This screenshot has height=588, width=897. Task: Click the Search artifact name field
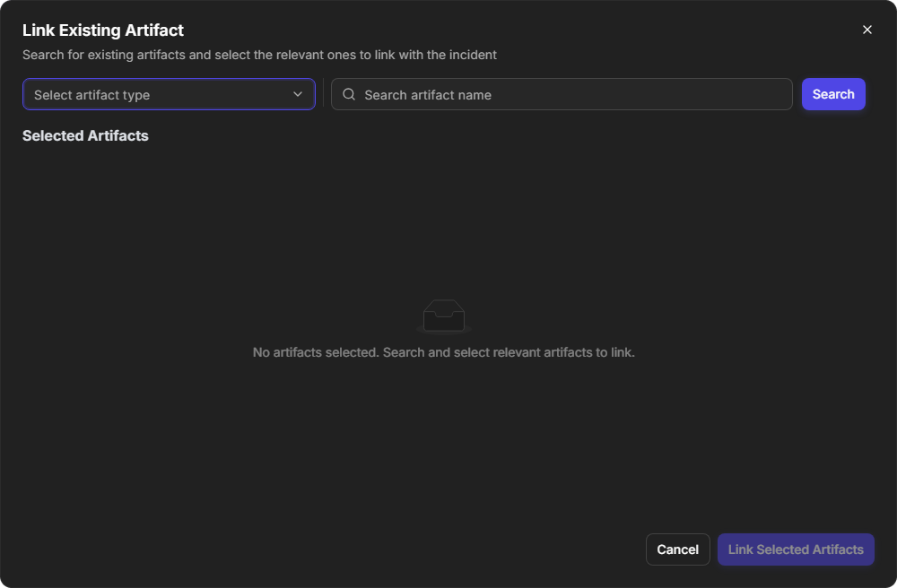click(562, 94)
